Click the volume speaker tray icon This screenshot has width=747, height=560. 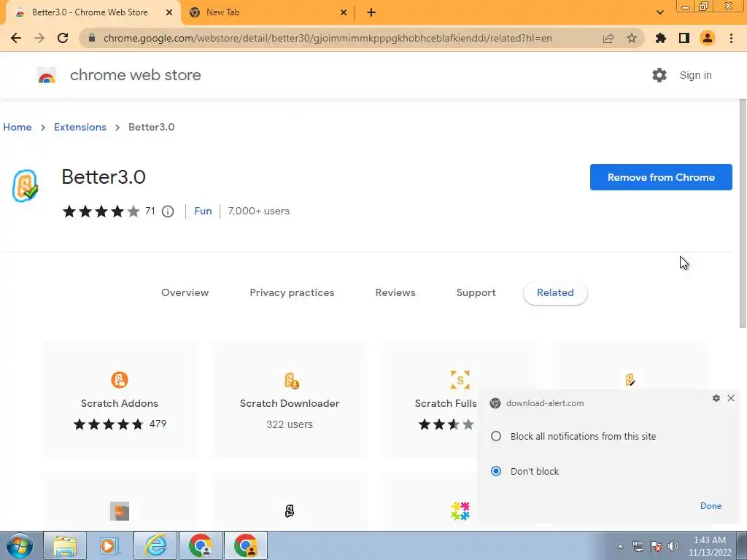click(673, 546)
